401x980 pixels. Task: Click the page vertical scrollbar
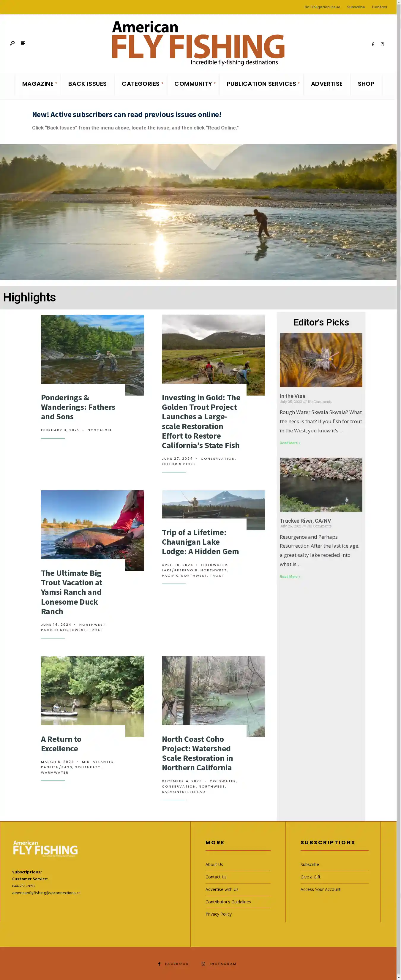point(399,490)
